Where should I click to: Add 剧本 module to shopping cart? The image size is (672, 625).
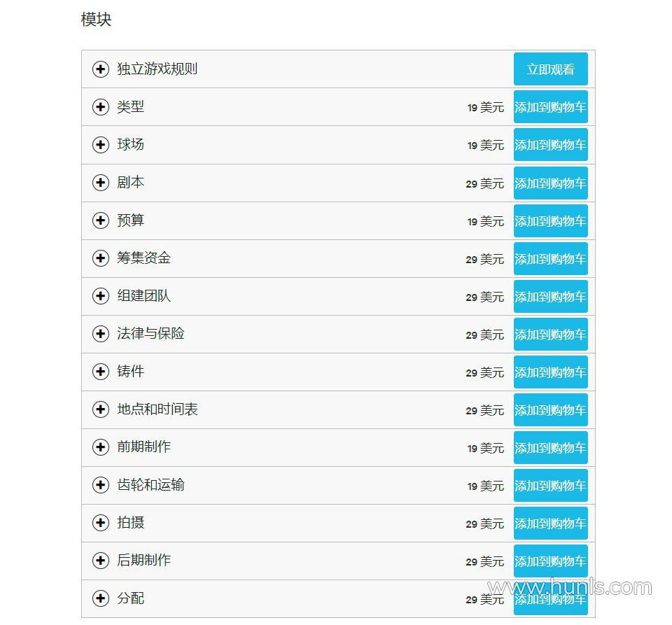point(550,183)
